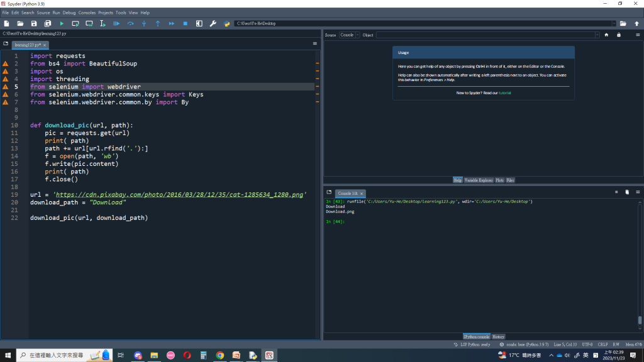Stop debugging with the blue square icon
Screen dimensions: 644x362
tap(185, 23)
